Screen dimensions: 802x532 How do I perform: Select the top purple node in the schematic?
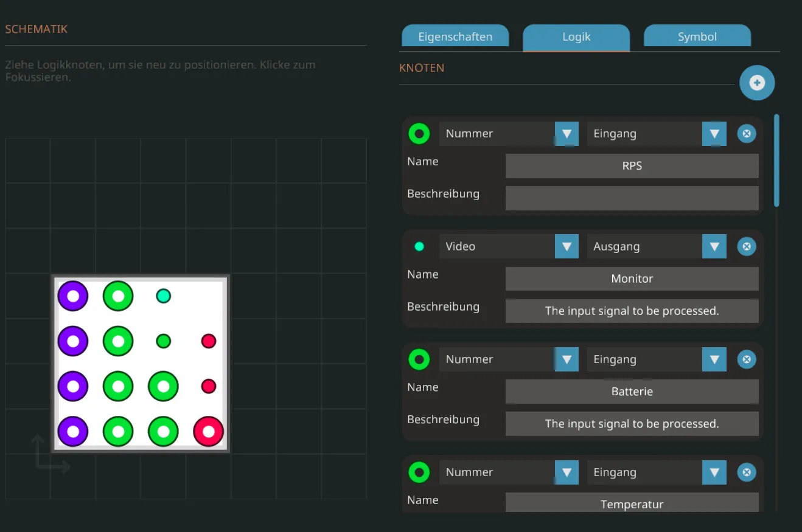point(73,296)
